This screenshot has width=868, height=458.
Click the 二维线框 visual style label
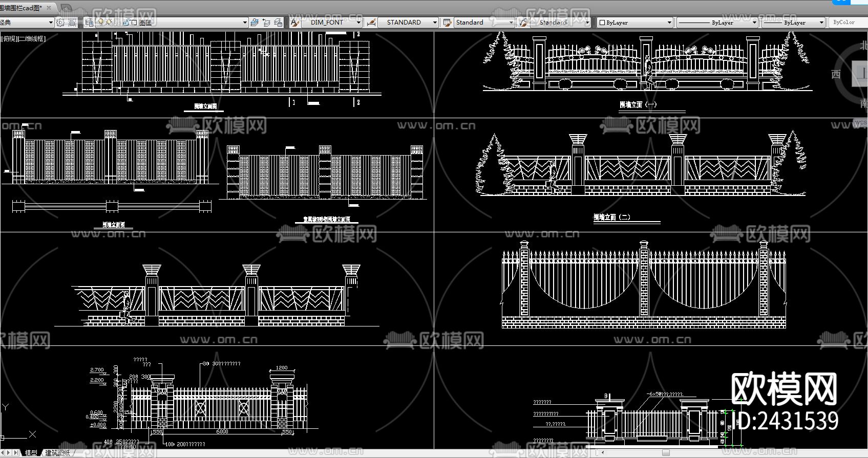[x=32, y=39]
